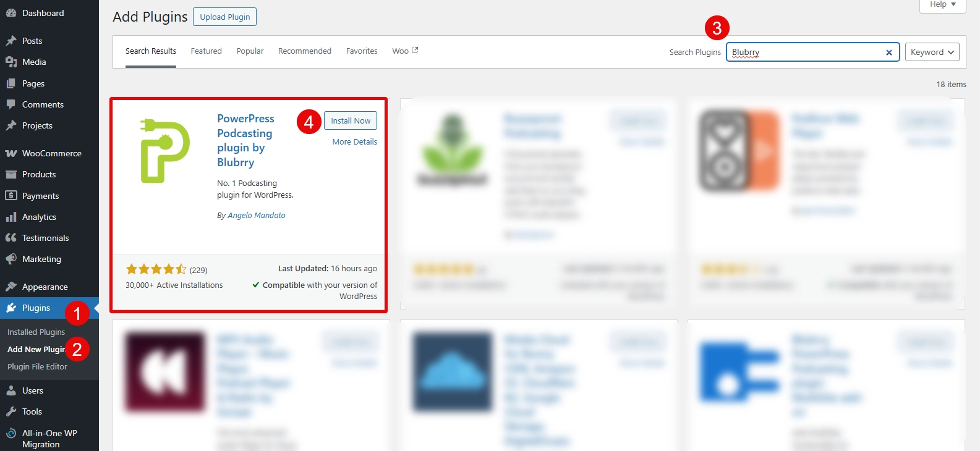Click the Upload Plugin button
The width and height of the screenshot is (980, 451).
click(225, 17)
